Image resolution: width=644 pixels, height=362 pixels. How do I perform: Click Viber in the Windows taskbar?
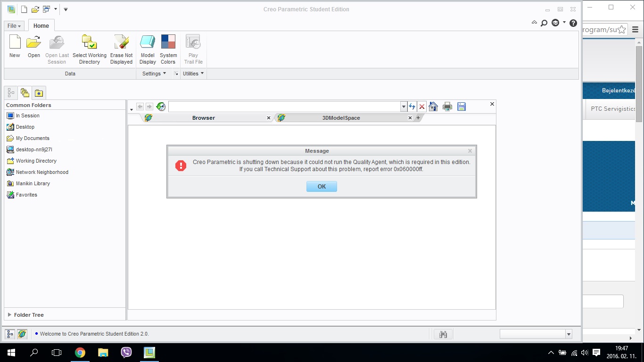coord(126,352)
